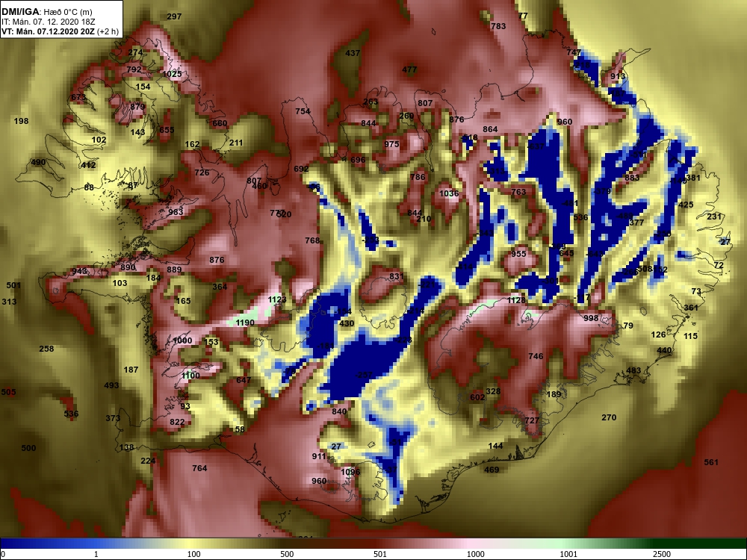This screenshot has height=560, width=747.
Task: Click the map value '840'
Action: coord(339,411)
